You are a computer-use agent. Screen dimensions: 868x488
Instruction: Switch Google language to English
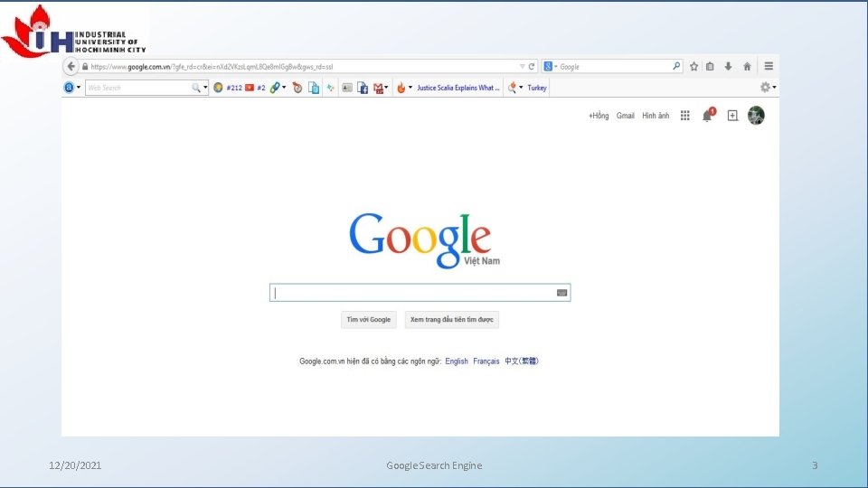coord(456,361)
